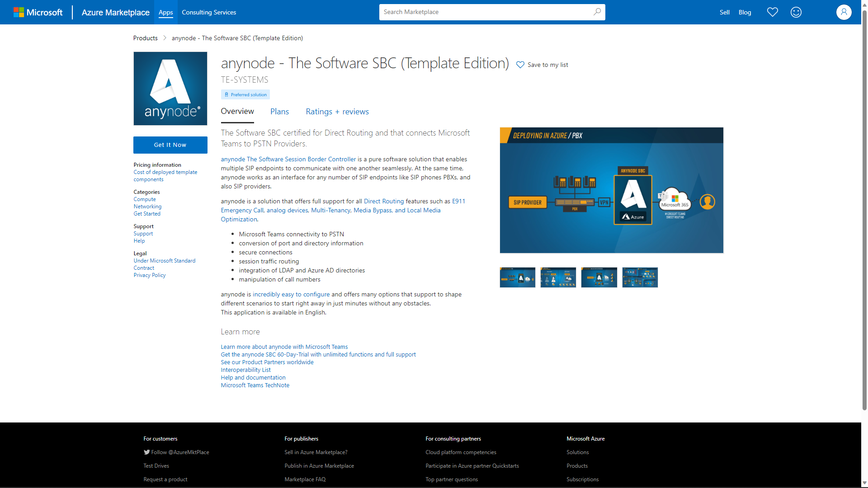Click the scrollbar down arrow
Viewport: 868px width, 488px height.
(864, 483)
